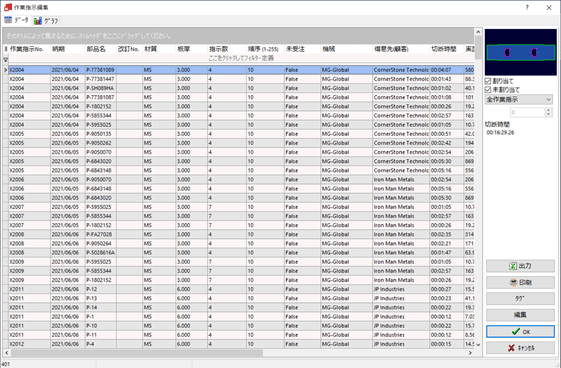Switch to the グラフ tab
Viewport: 561px width, 368px height.
(46, 21)
